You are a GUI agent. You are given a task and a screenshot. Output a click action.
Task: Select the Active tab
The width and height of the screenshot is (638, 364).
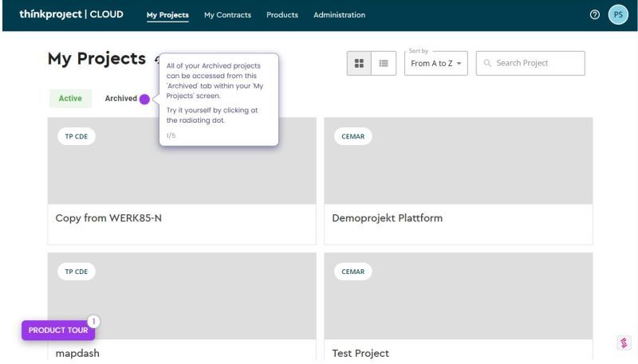[70, 98]
